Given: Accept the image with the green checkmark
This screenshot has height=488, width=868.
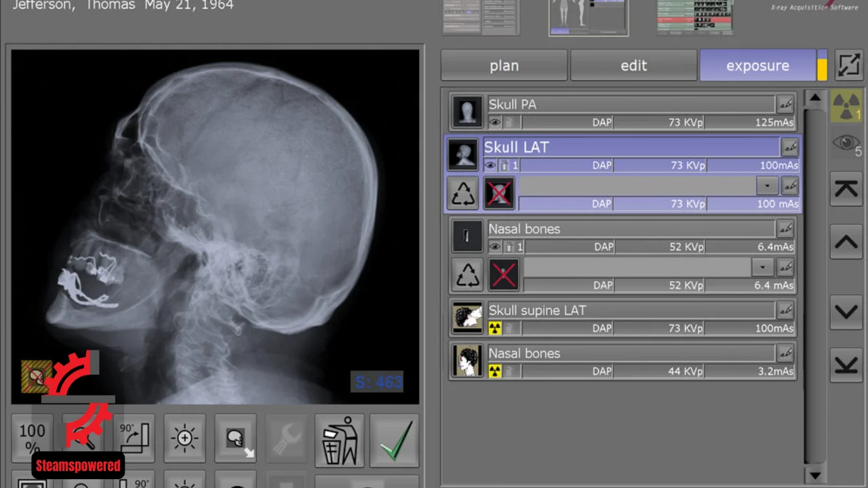Looking at the screenshot, I should pos(395,441).
